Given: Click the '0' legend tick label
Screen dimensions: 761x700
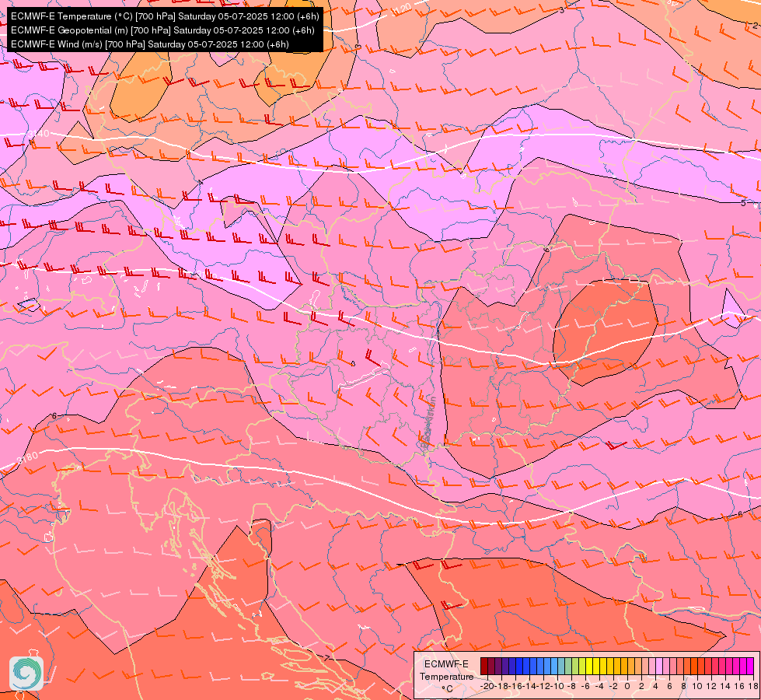Looking at the screenshot, I should click(x=627, y=686).
